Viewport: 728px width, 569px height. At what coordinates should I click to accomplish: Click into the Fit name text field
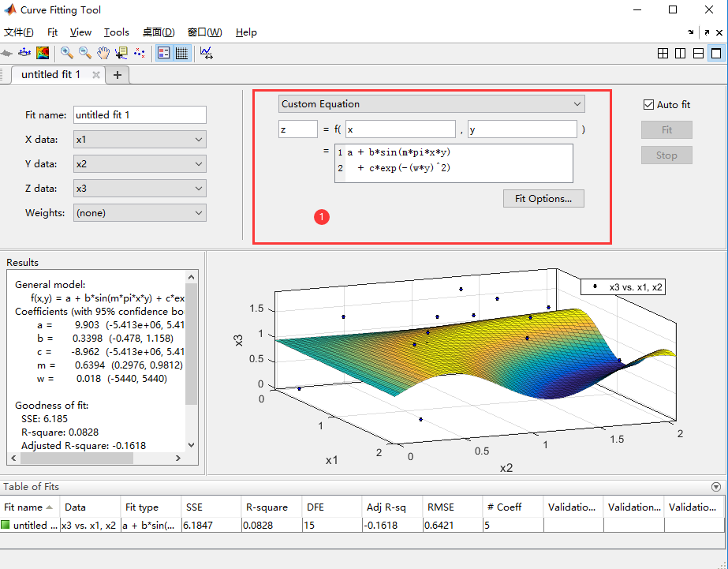[140, 114]
